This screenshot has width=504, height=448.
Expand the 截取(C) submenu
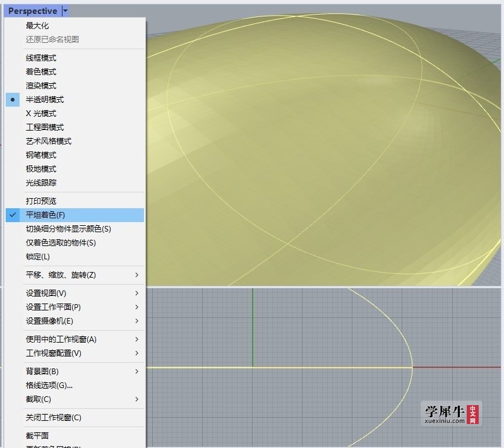[x=75, y=399]
